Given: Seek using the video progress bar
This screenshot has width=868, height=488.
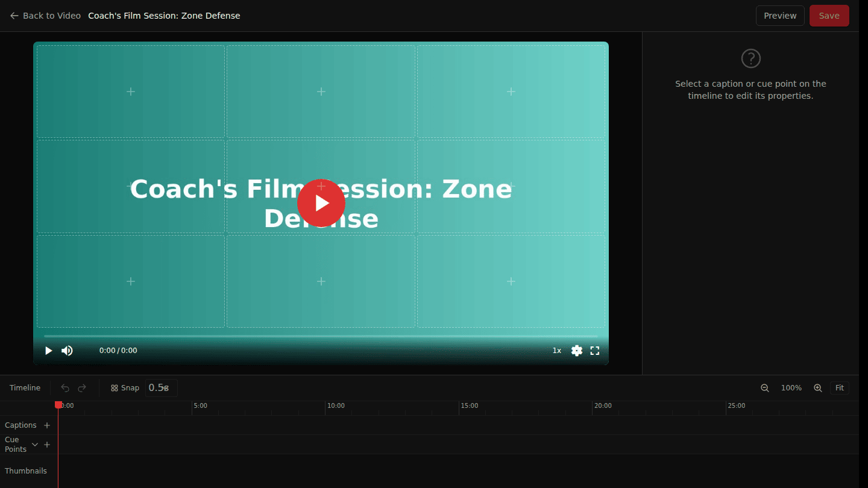Looking at the screenshot, I should (321, 336).
